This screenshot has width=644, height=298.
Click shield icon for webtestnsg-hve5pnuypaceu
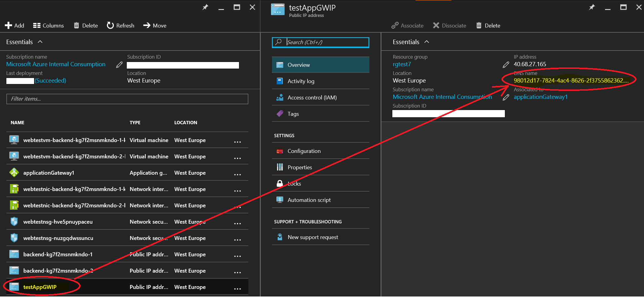[14, 221]
